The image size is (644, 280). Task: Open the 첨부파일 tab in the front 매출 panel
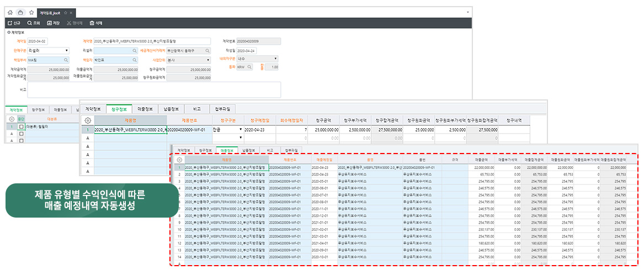point(291,150)
